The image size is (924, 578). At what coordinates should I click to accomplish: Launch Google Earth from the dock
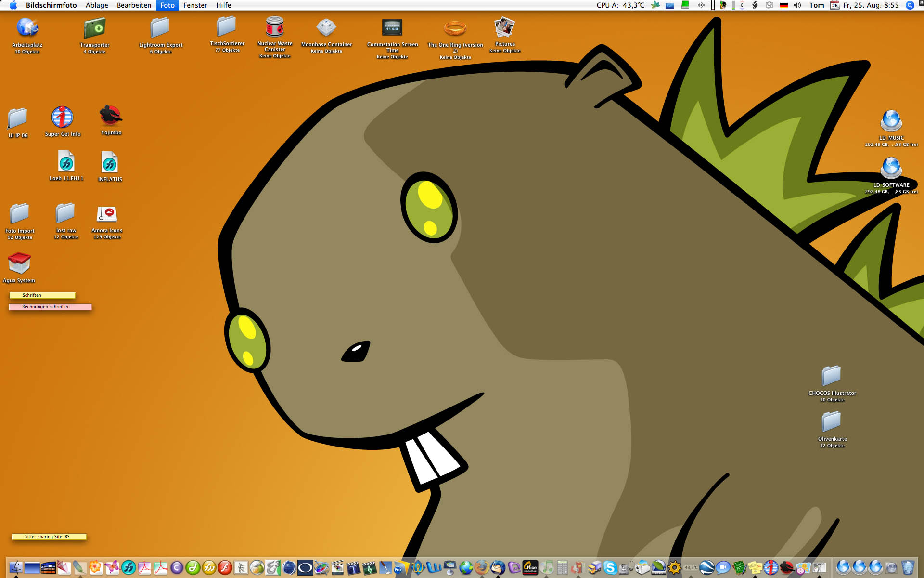(x=707, y=567)
